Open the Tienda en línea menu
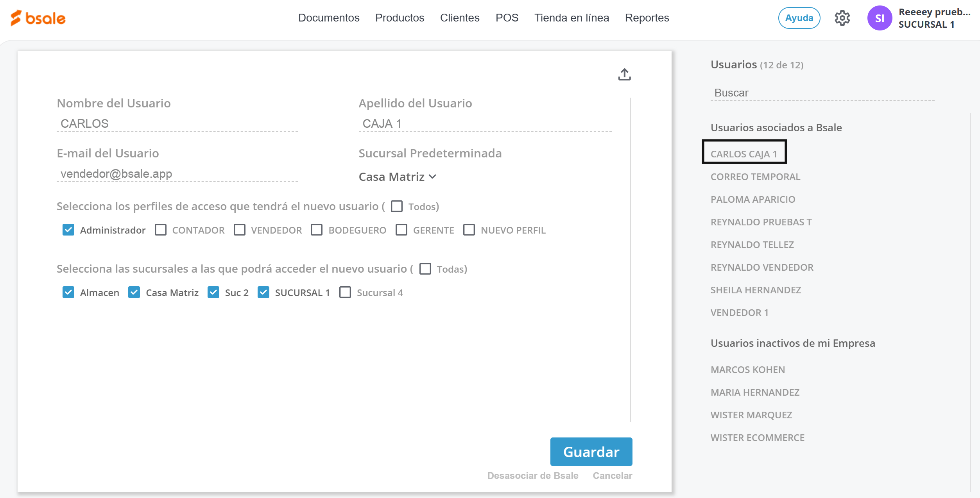Screen dimensions: 980x498 point(571,18)
